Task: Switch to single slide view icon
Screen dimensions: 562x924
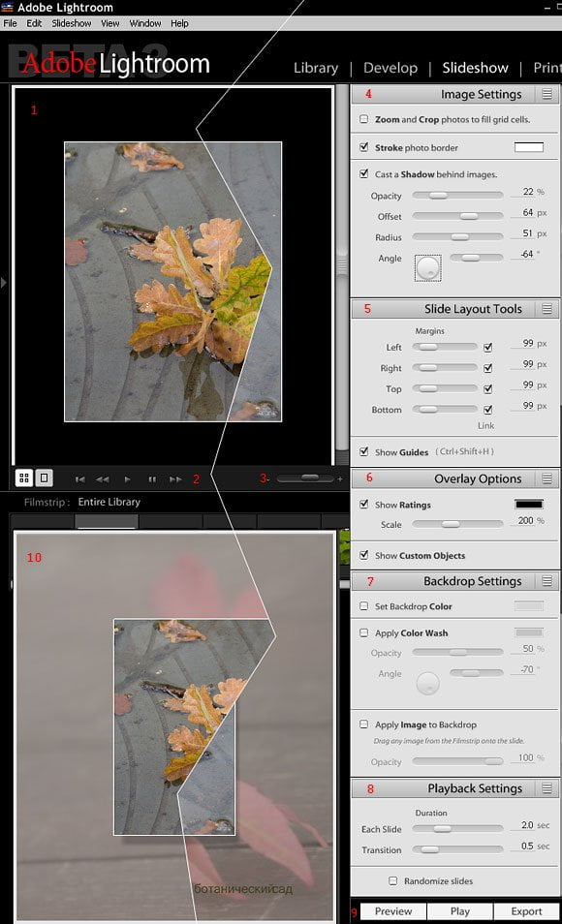Action: pos(45,477)
